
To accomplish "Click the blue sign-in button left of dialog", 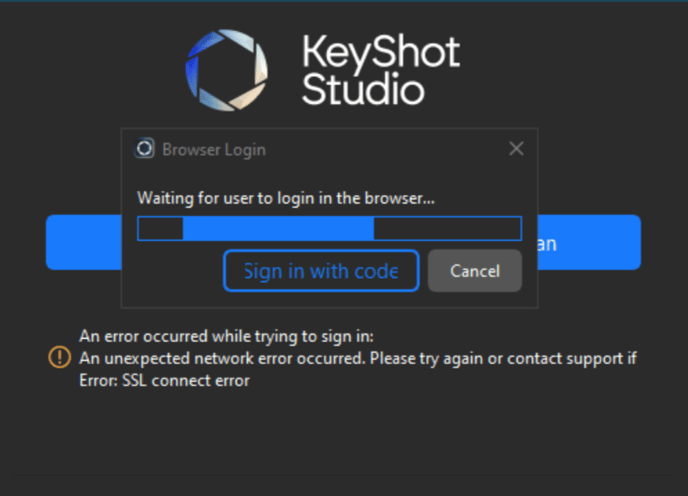I will [x=84, y=242].
